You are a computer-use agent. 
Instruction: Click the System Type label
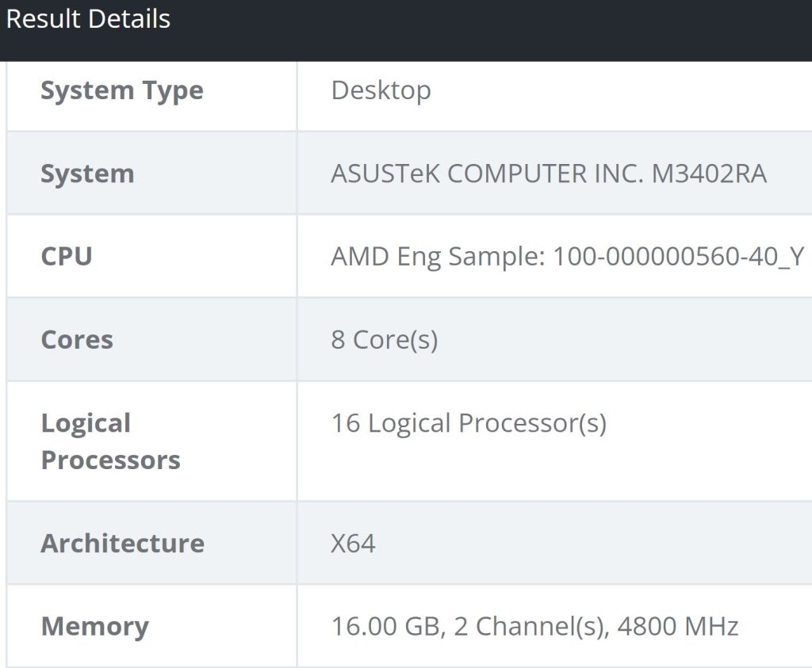click(x=121, y=91)
